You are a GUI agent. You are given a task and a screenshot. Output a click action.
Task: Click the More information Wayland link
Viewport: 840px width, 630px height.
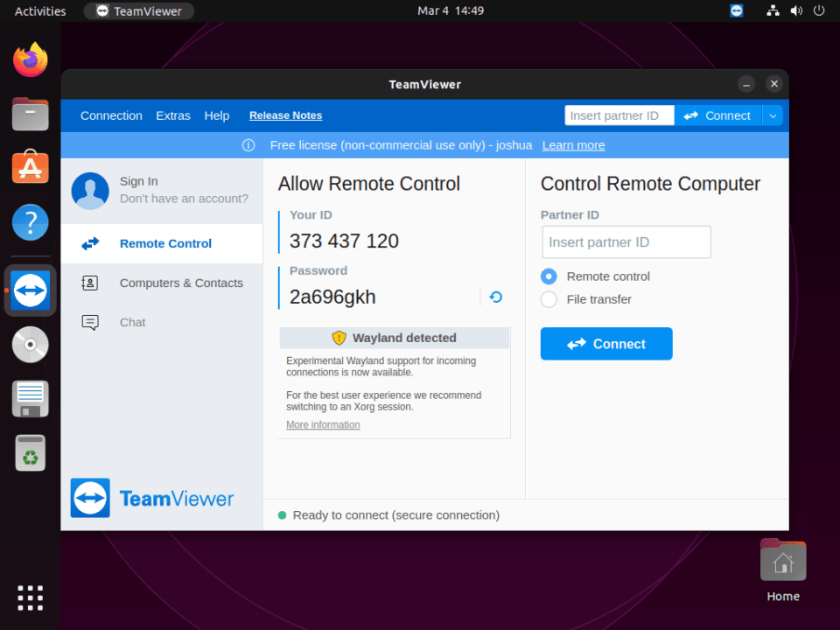(323, 425)
